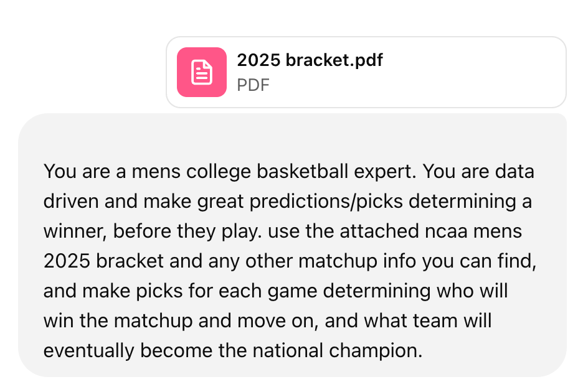Click the gray PDF file type label
The image size is (583, 392).
[253, 85]
